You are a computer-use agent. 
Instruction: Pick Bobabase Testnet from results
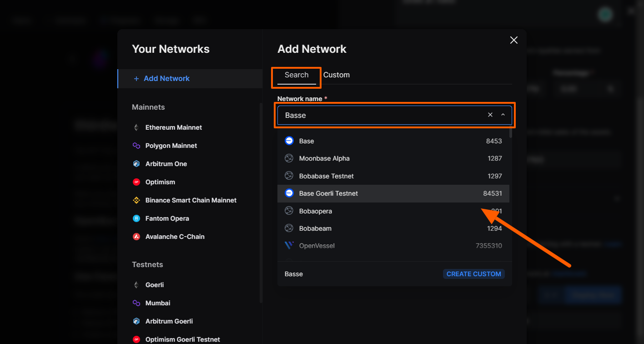393,176
